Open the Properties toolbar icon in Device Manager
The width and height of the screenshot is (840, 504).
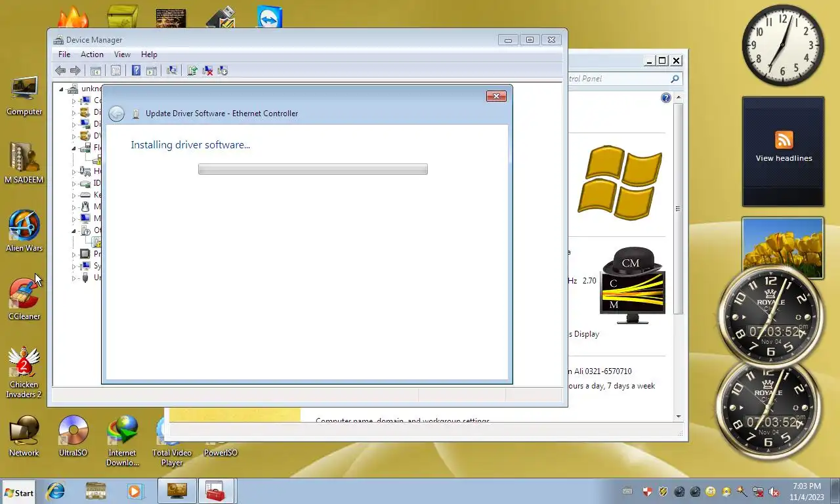pyautogui.click(x=115, y=71)
